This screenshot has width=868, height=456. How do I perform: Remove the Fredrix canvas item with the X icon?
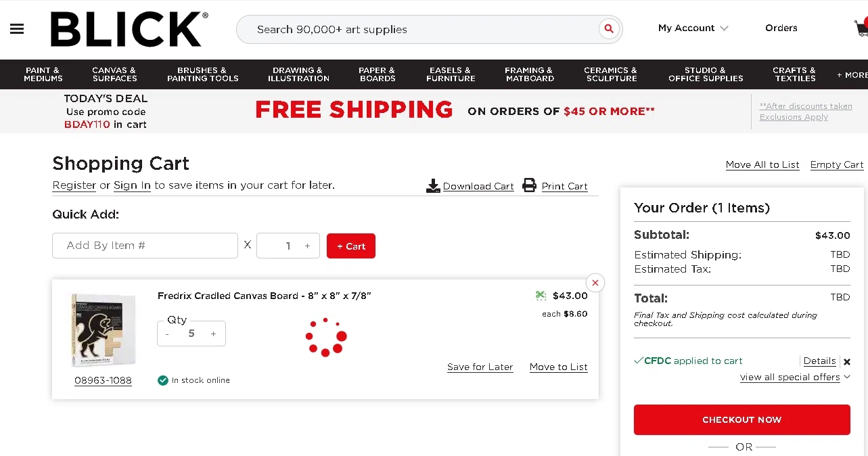pyautogui.click(x=595, y=283)
